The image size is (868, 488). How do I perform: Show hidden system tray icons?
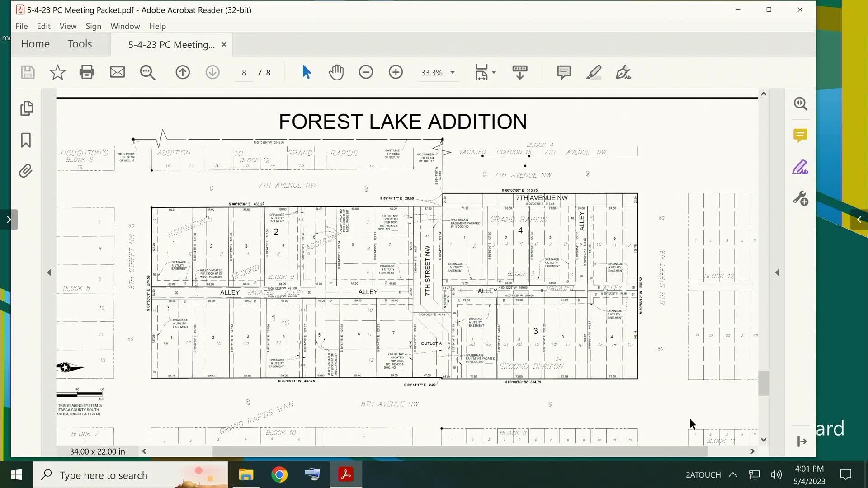(733, 475)
